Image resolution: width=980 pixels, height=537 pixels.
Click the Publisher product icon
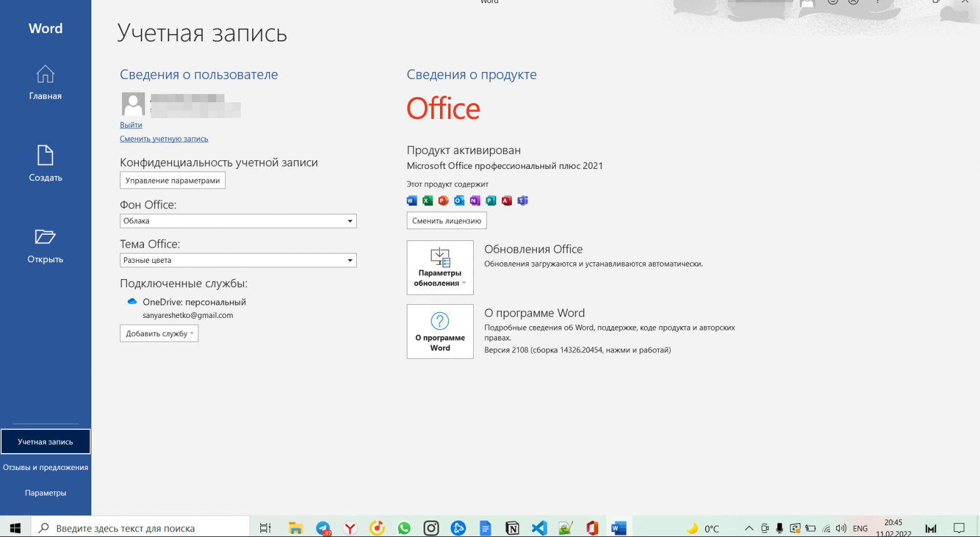pyautogui.click(x=491, y=201)
